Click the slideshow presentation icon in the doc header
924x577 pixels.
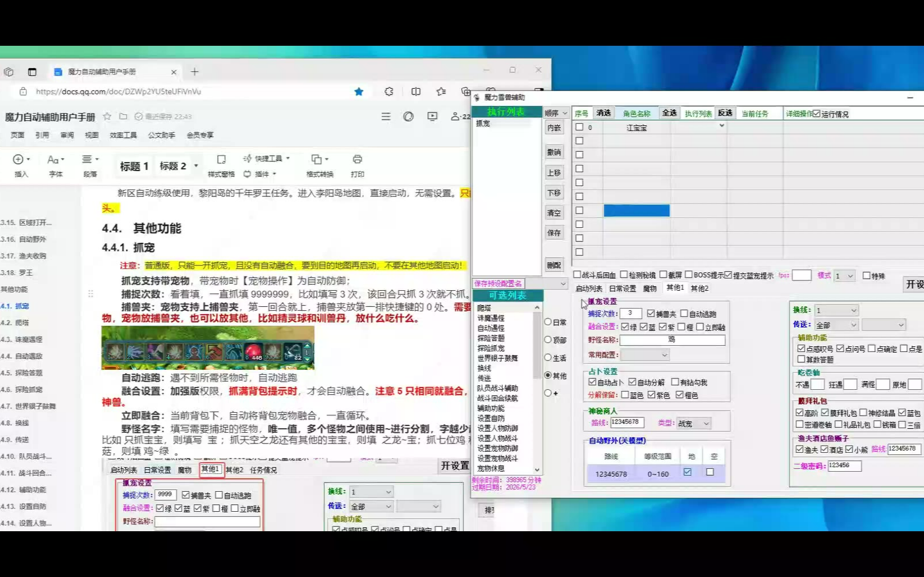point(432,116)
